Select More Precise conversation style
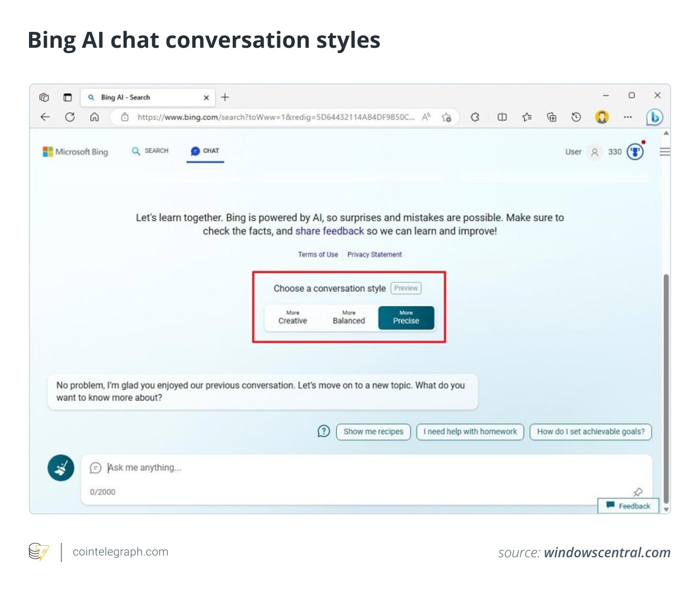 [x=406, y=318]
